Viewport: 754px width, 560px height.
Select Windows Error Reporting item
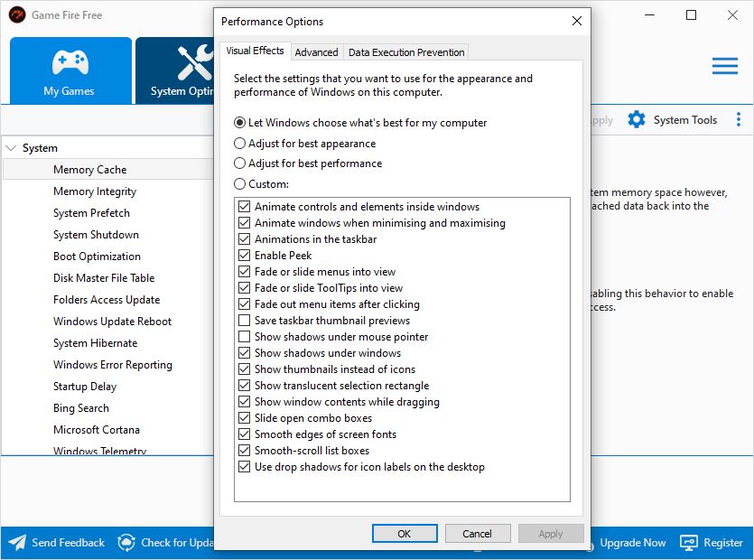coord(113,365)
